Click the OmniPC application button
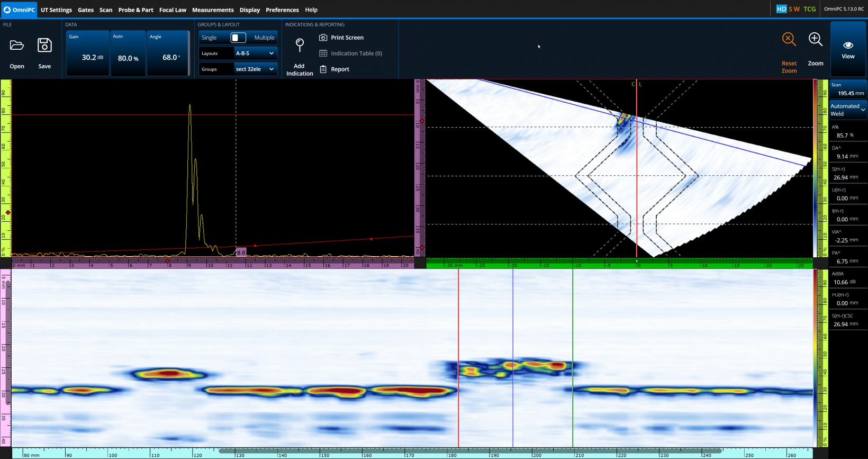 coord(19,10)
